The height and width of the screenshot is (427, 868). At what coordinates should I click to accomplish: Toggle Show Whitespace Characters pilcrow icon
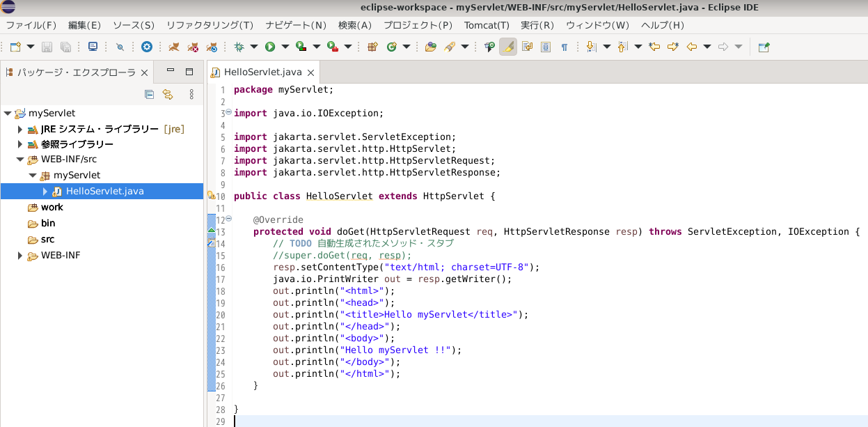pyautogui.click(x=565, y=47)
